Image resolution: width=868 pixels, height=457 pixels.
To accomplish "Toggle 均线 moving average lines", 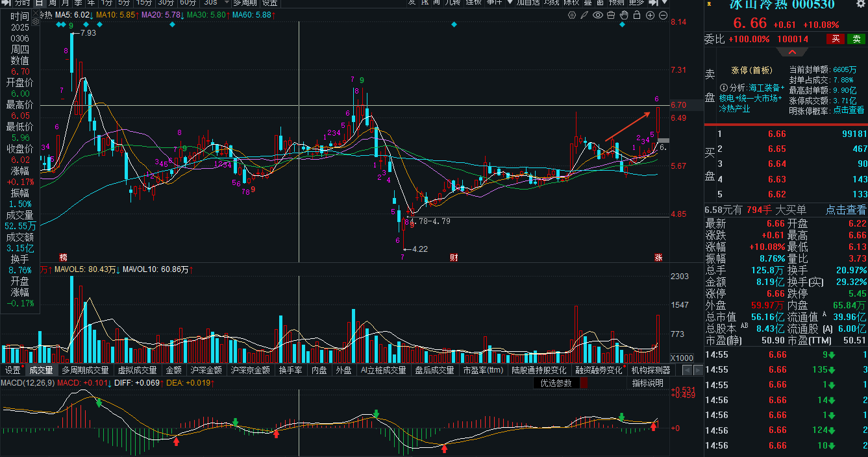I will click(551, 3).
